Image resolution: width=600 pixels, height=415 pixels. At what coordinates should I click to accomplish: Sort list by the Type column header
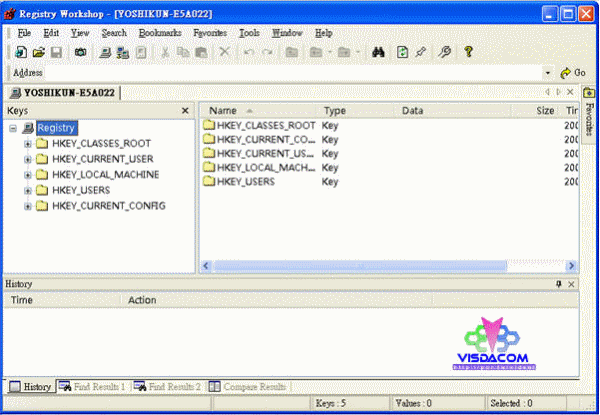tap(334, 111)
